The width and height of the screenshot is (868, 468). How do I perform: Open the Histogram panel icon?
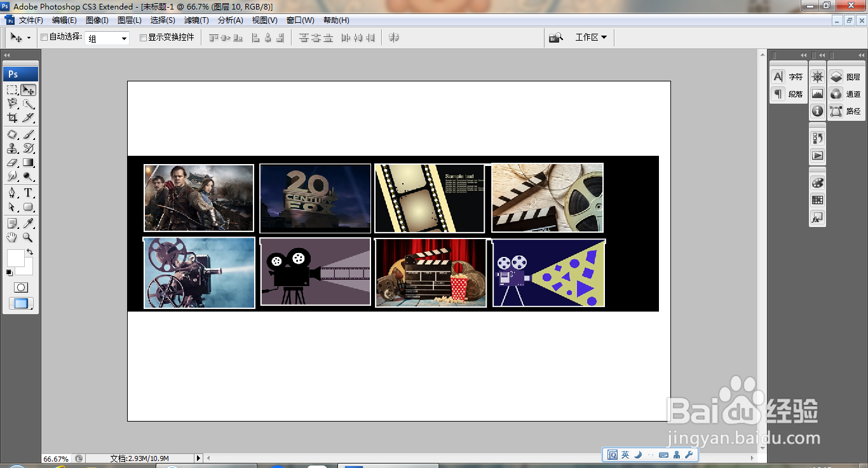(818, 94)
